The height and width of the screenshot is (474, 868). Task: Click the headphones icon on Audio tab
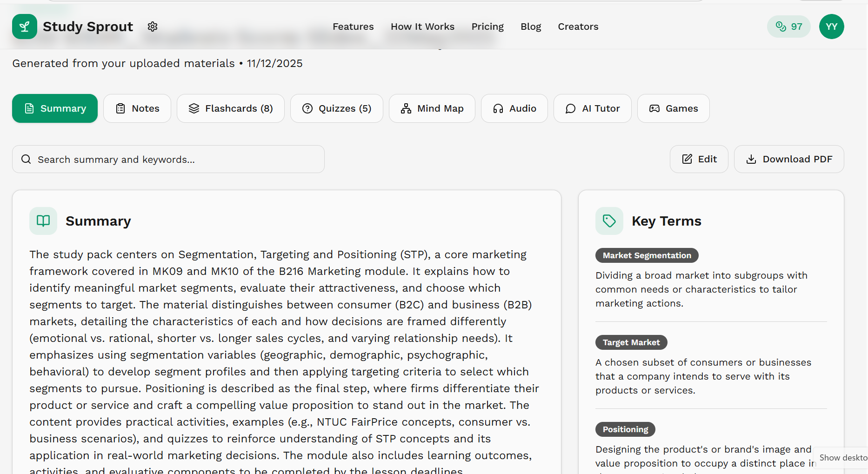(498, 108)
